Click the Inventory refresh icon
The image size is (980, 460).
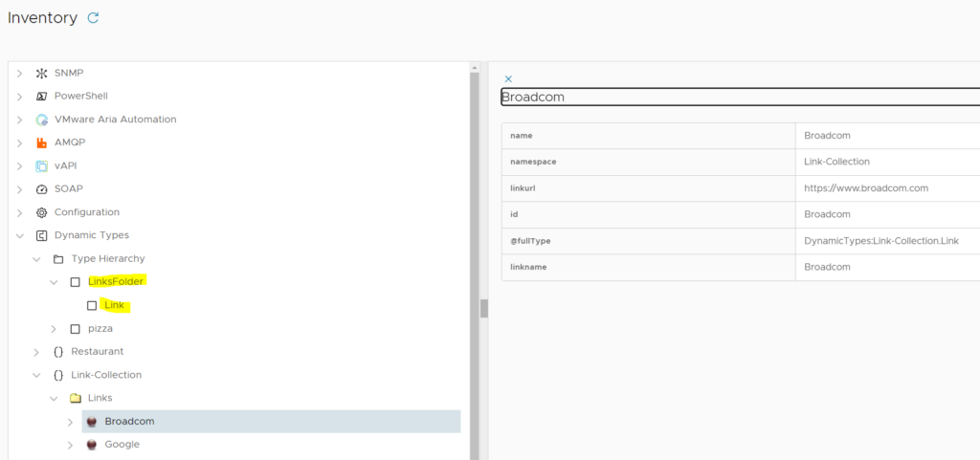pos(93,18)
